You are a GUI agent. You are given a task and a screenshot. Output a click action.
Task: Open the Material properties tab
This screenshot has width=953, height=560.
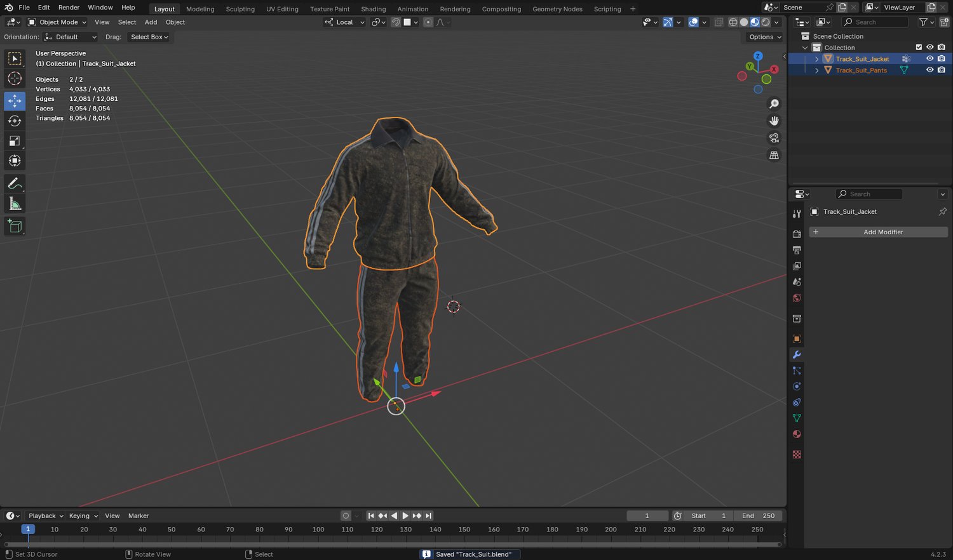pyautogui.click(x=797, y=434)
